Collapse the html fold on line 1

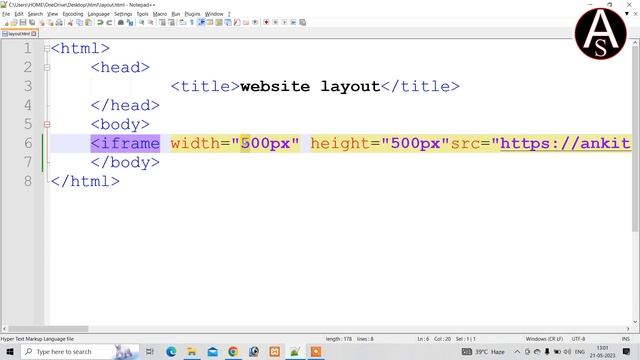[47, 49]
